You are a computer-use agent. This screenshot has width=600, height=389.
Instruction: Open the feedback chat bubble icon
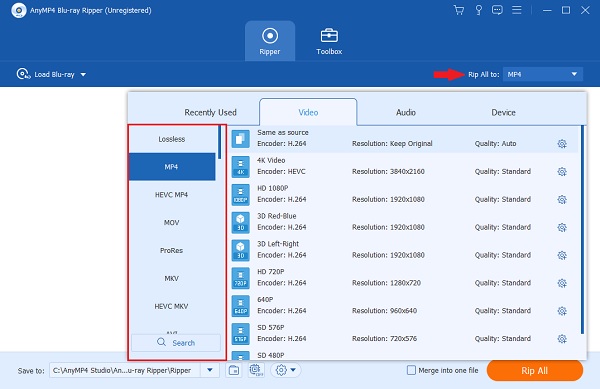click(x=497, y=10)
